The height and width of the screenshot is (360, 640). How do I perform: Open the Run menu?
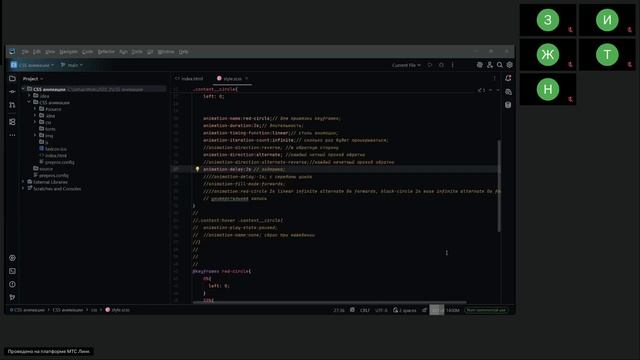coord(123,52)
